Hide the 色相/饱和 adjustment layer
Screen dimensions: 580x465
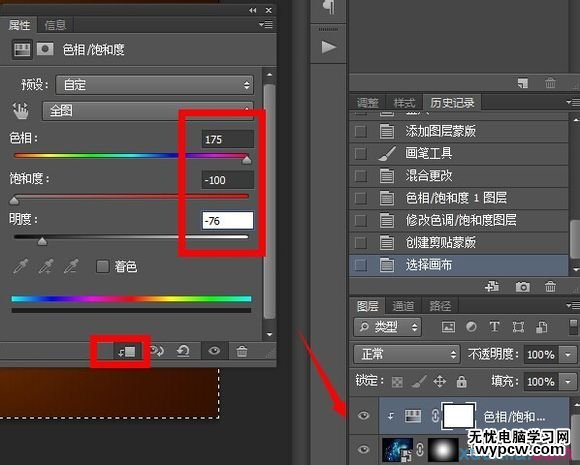coord(364,415)
